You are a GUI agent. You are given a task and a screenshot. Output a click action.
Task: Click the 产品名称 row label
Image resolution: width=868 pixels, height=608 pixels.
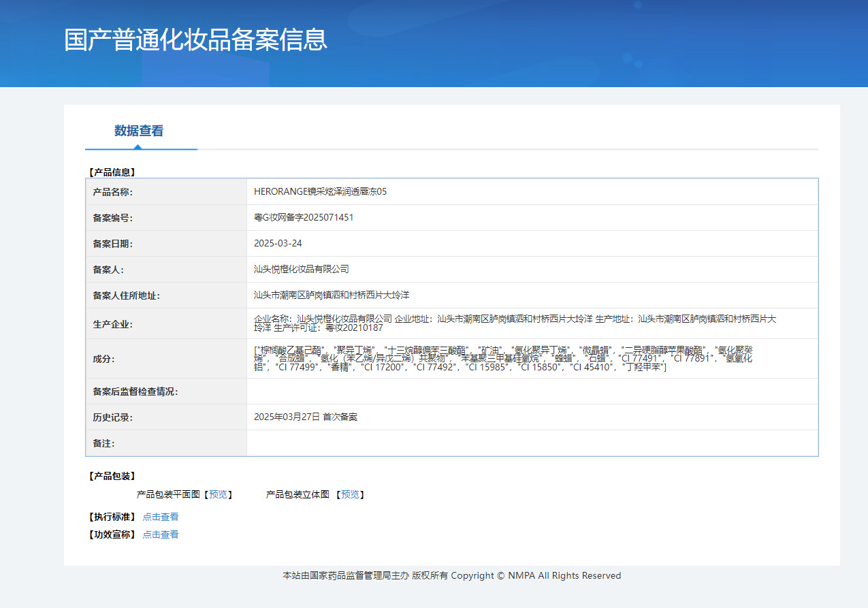point(113,192)
